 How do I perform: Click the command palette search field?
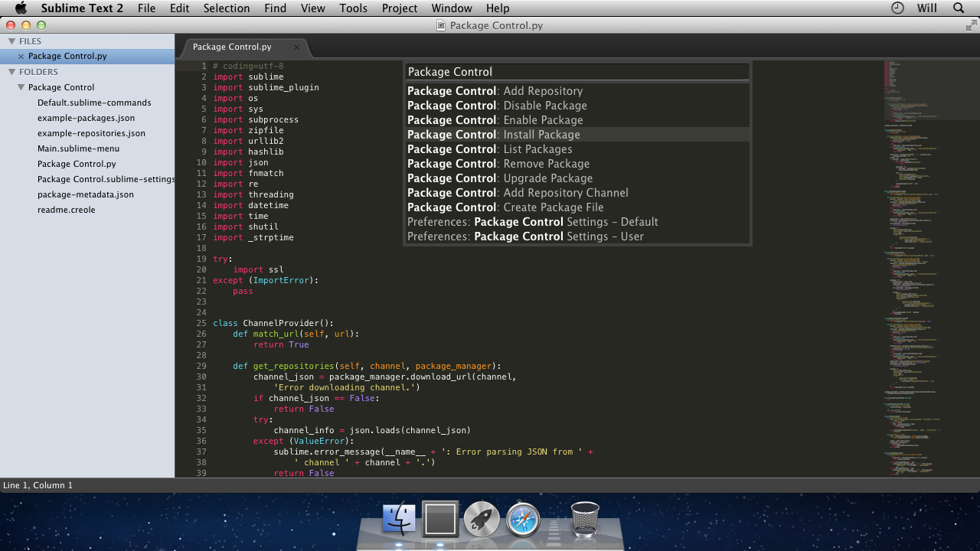577,72
